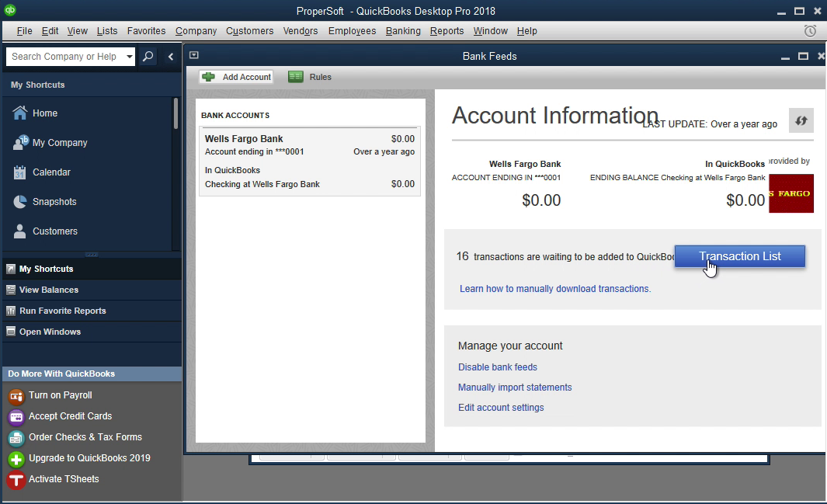Click the Home house icon

tap(20, 113)
